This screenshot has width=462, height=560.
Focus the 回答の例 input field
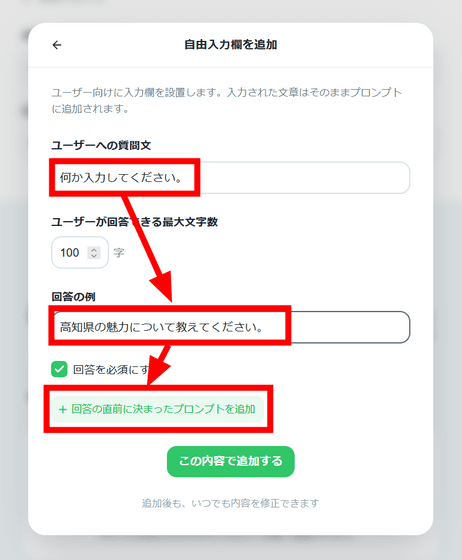pos(231,327)
